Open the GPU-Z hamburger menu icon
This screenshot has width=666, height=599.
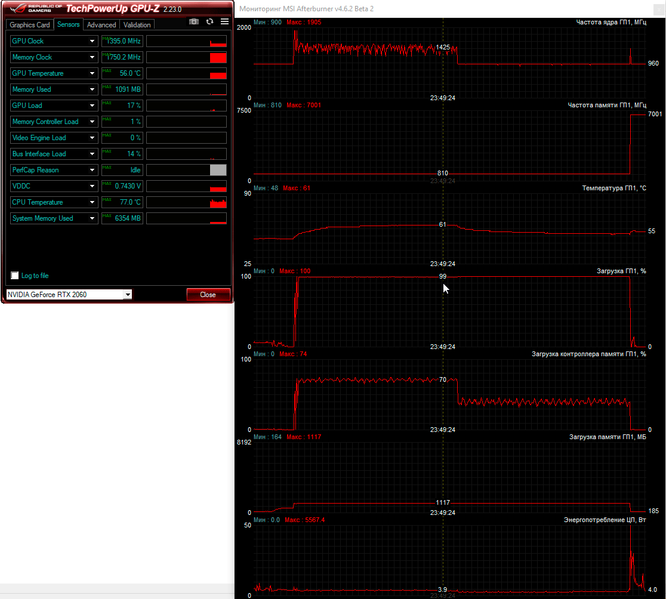(225, 22)
